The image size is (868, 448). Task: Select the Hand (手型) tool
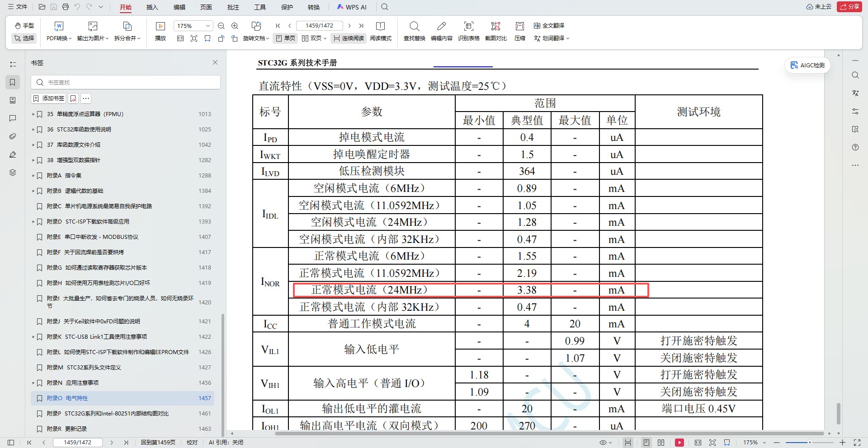point(24,26)
